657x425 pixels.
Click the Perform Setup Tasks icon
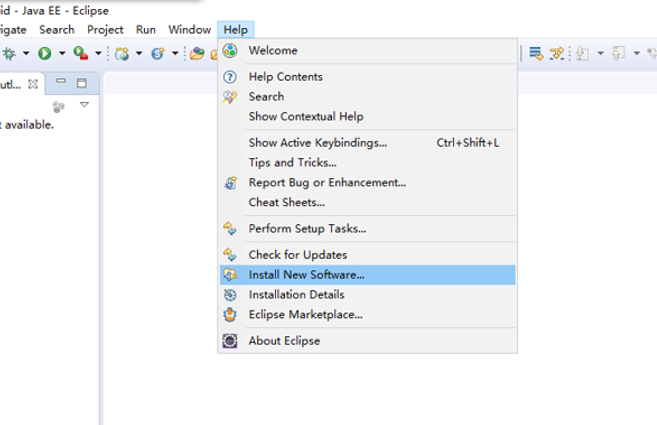coord(230,228)
